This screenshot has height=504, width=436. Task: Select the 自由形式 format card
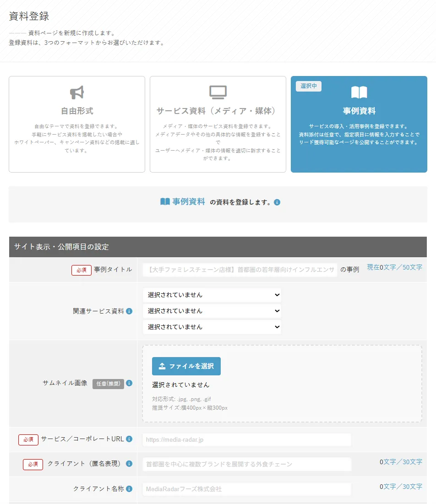(76, 124)
